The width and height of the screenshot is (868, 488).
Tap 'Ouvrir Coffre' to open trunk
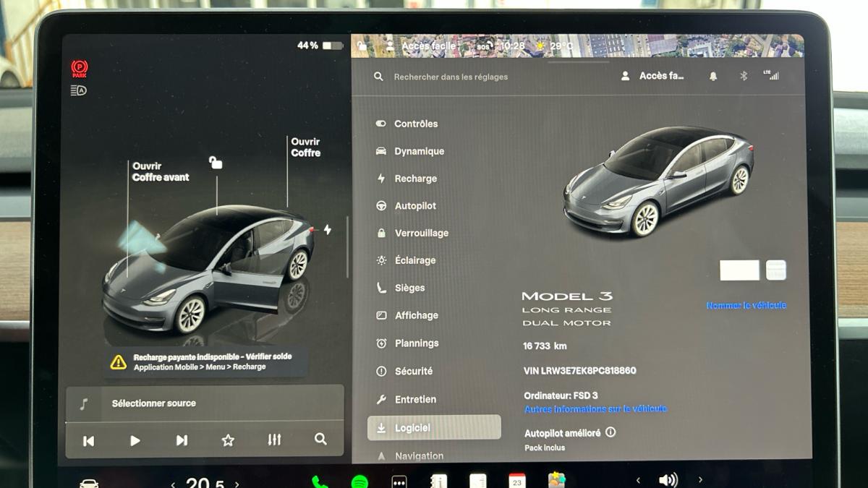pyautogui.click(x=306, y=147)
